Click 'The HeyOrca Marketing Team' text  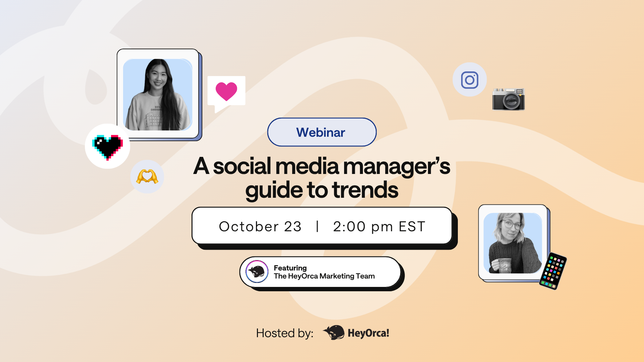(x=324, y=276)
